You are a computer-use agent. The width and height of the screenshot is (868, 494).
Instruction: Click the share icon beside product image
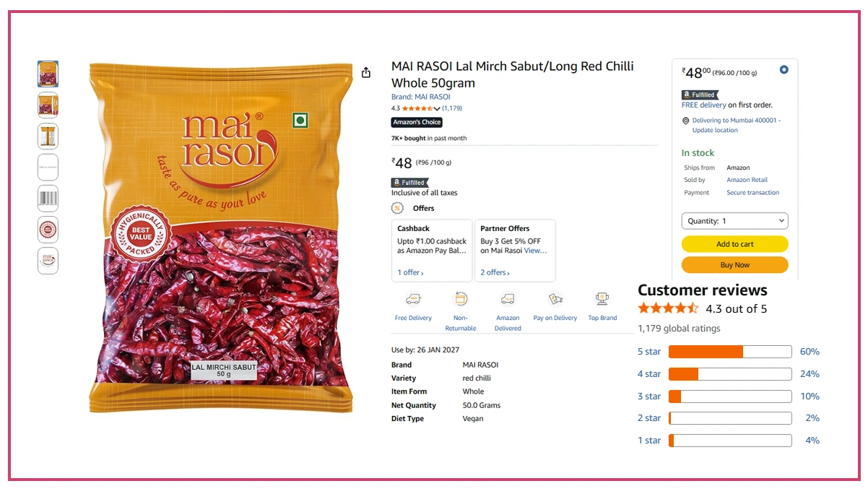point(366,72)
